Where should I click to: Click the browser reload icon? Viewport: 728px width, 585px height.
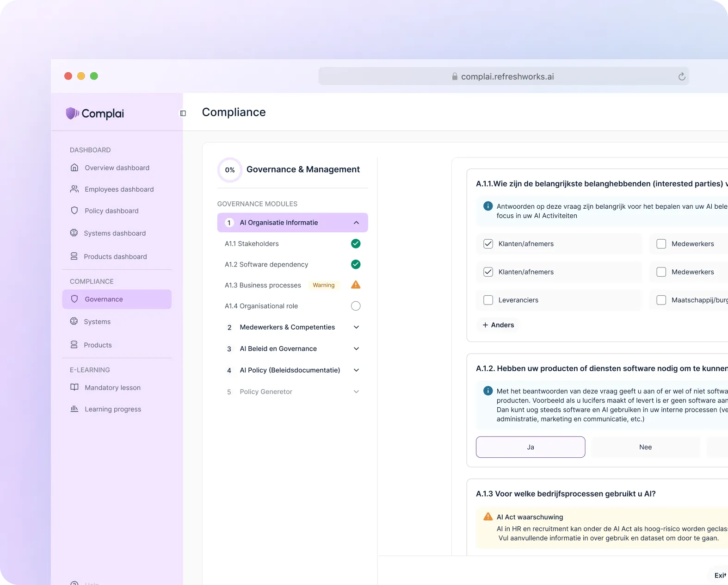point(681,77)
